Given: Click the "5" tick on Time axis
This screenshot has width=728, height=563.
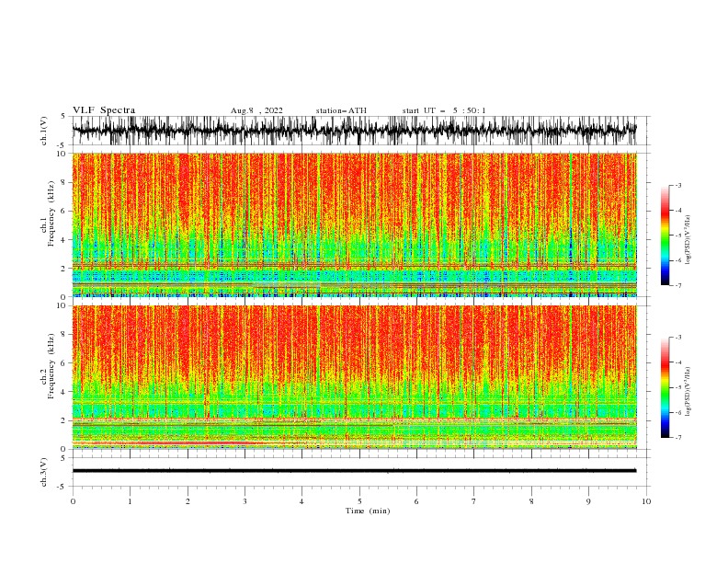Looking at the screenshot, I should click(359, 501).
